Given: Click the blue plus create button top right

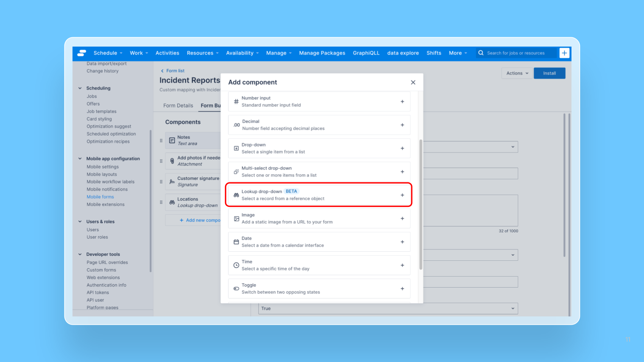Looking at the screenshot, I should click(565, 53).
